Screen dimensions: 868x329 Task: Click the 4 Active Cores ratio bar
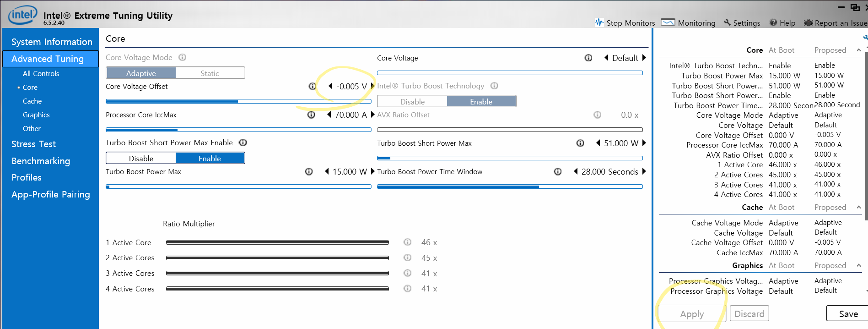click(x=277, y=289)
